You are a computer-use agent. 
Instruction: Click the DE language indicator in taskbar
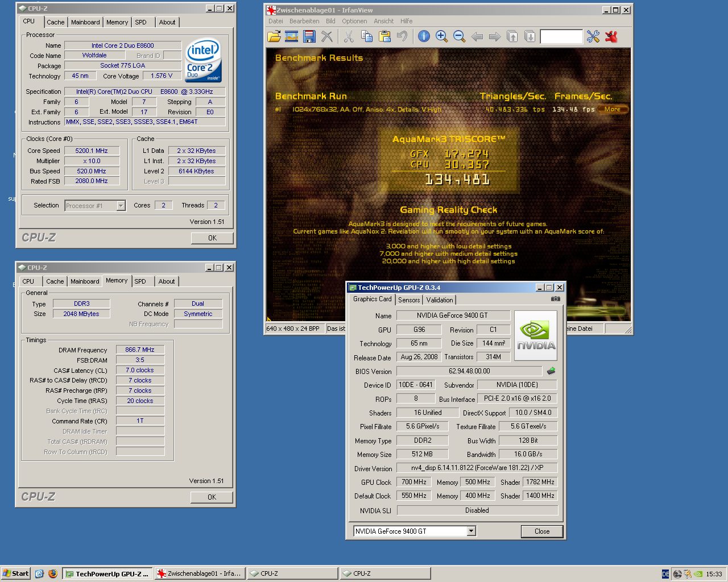click(x=665, y=574)
